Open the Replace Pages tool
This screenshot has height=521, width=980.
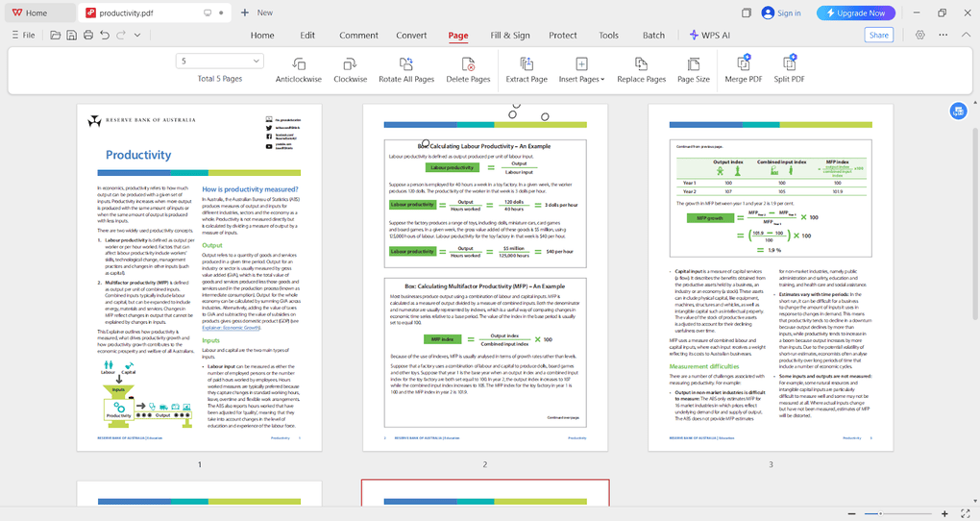pos(641,69)
